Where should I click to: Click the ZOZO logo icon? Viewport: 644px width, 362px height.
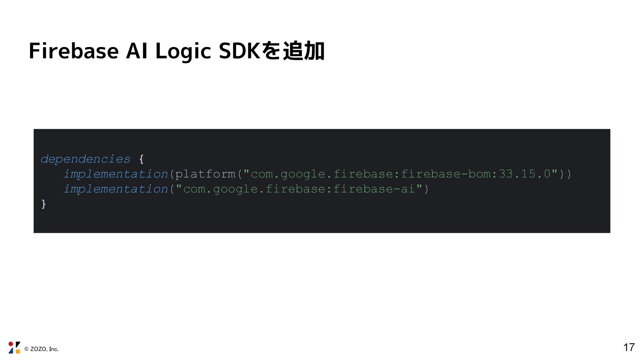[14, 348]
